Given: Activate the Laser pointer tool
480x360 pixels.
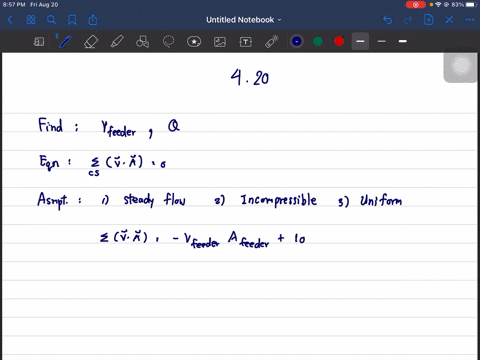Looking at the screenshot, I should 272,42.
